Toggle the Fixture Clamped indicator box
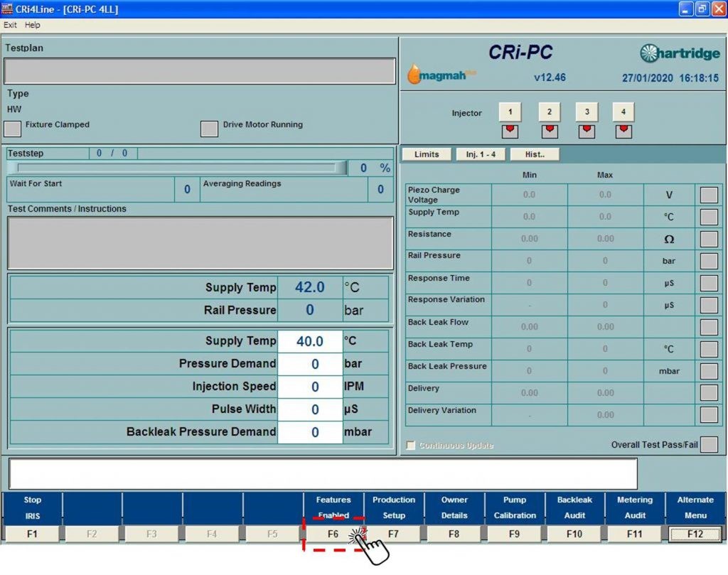This screenshot has height=575, width=728. pyautogui.click(x=13, y=129)
